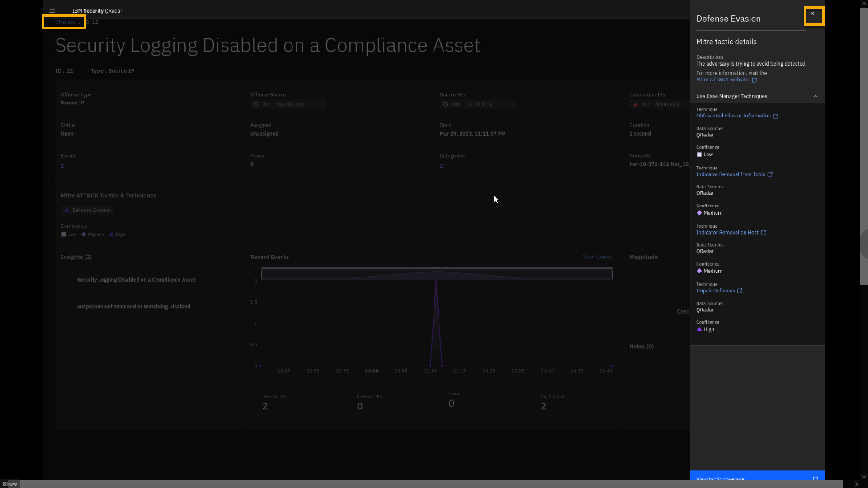This screenshot has height=488, width=868.
Task: Open Impair Defenses technique link
Action: tap(715, 291)
